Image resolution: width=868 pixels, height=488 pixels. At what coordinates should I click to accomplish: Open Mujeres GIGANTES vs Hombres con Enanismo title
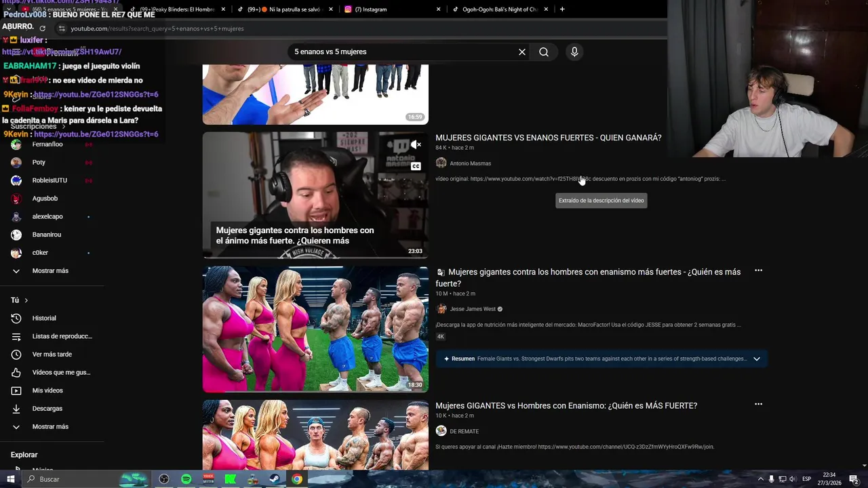566,405
